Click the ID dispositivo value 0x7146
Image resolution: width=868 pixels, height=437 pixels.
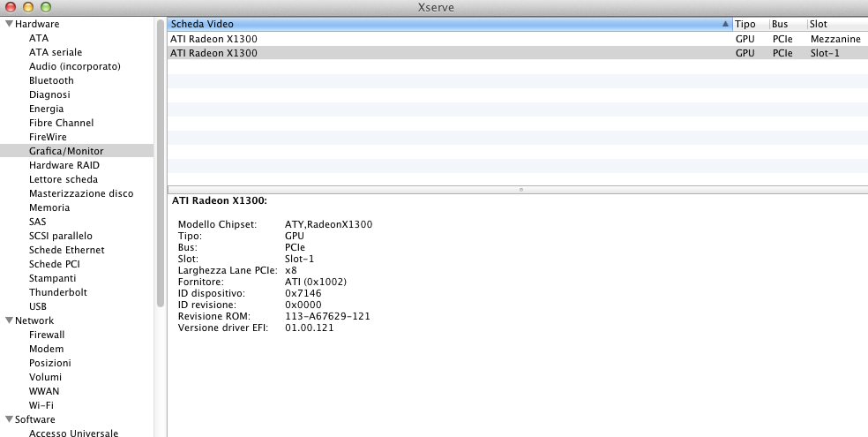pyautogui.click(x=303, y=293)
